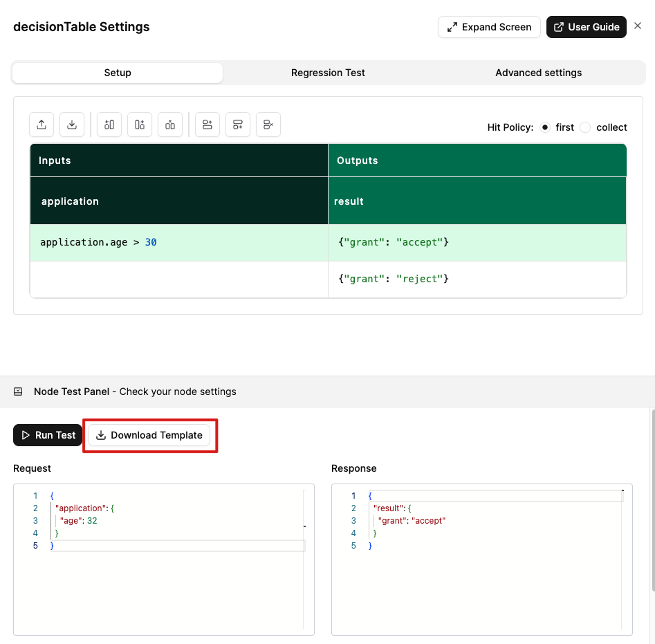Viewport: 655px width, 644px height.
Task: Click the "result": { line in Response
Action: [x=393, y=508]
